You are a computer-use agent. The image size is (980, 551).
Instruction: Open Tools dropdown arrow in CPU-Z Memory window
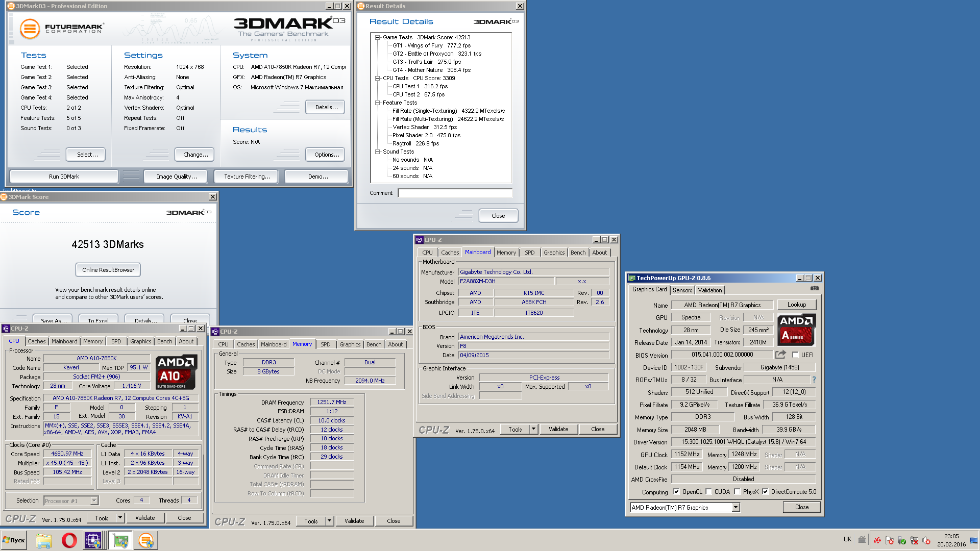(x=329, y=521)
